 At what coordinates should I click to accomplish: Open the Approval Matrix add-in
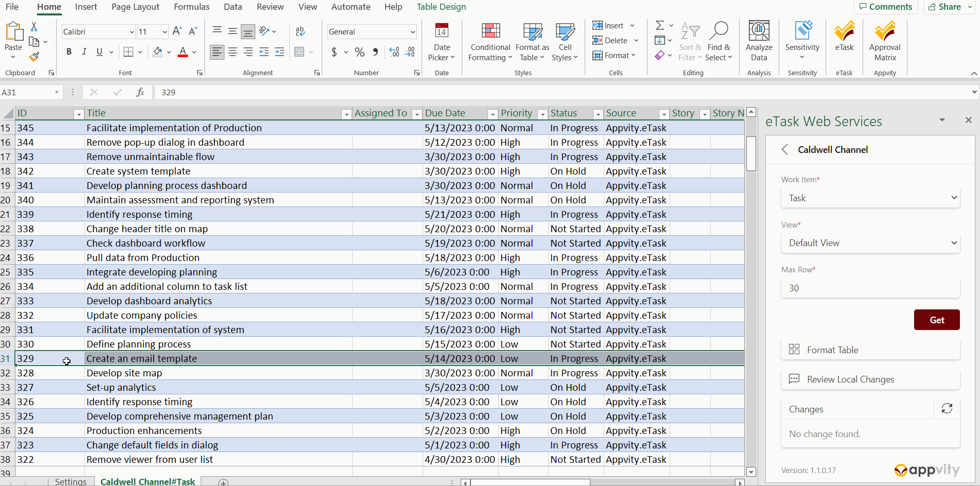tap(884, 42)
